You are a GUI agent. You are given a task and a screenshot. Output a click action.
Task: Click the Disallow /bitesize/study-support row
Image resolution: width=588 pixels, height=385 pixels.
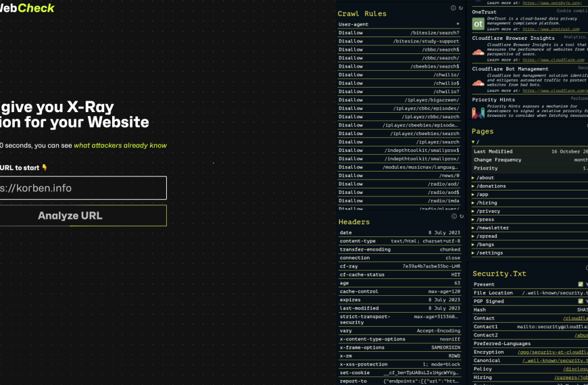point(399,41)
